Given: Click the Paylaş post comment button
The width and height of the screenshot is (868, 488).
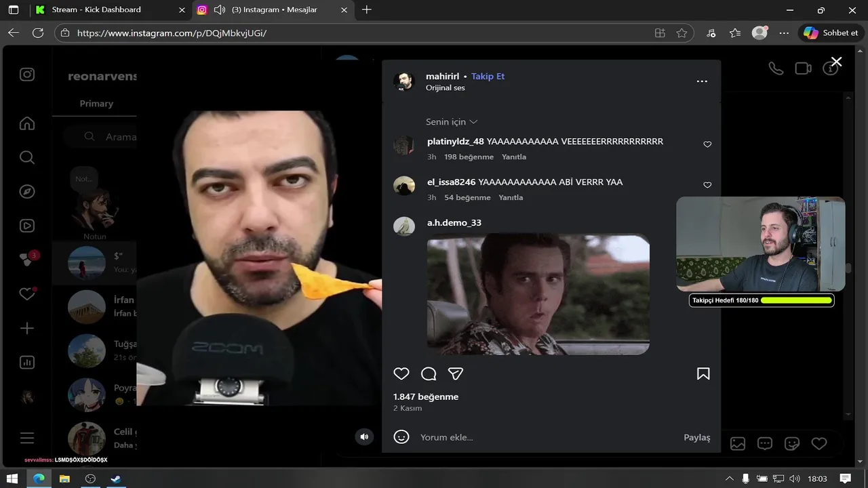Looking at the screenshot, I should (x=697, y=437).
